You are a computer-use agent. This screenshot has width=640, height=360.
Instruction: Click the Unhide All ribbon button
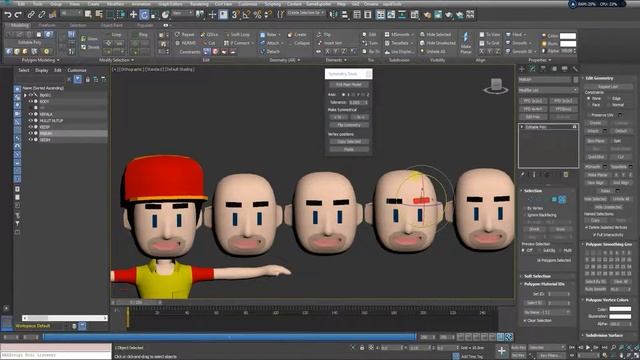pos(433,52)
